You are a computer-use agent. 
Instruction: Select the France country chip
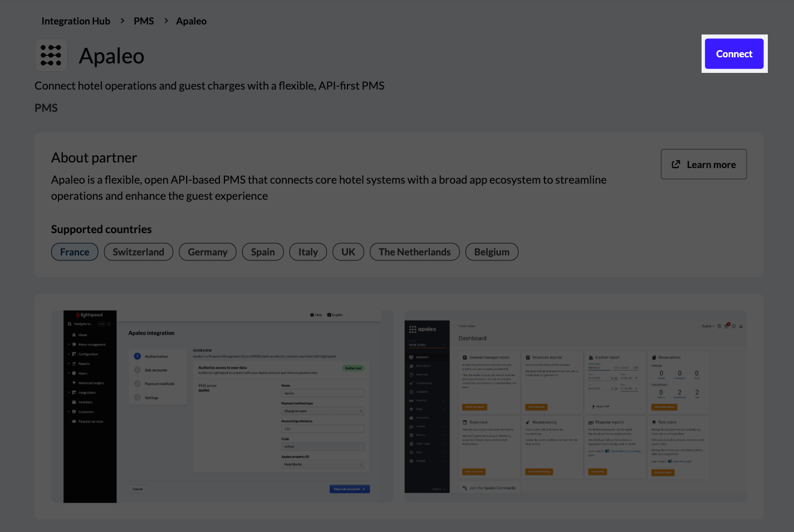tap(75, 252)
